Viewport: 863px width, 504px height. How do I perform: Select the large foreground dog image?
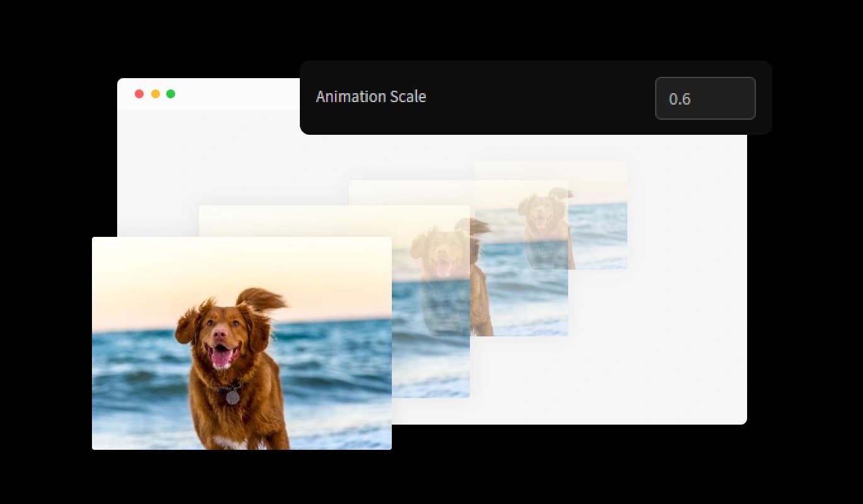[242, 343]
